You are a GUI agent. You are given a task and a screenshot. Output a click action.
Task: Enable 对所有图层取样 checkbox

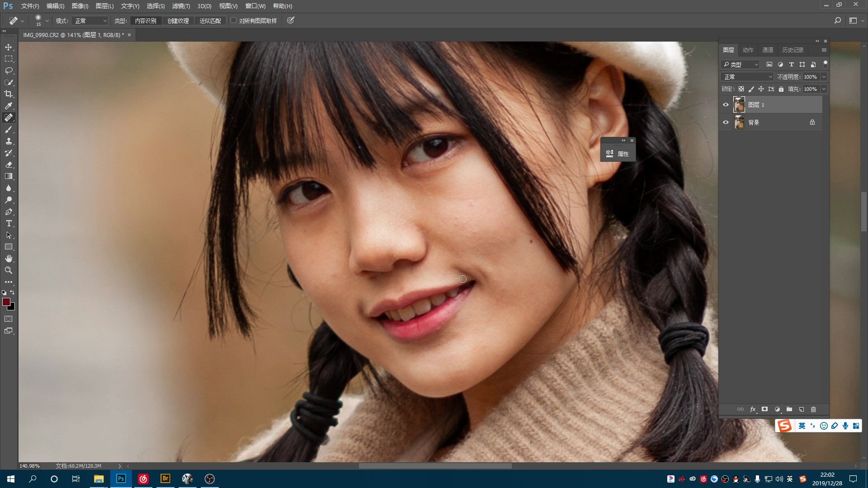click(x=234, y=20)
